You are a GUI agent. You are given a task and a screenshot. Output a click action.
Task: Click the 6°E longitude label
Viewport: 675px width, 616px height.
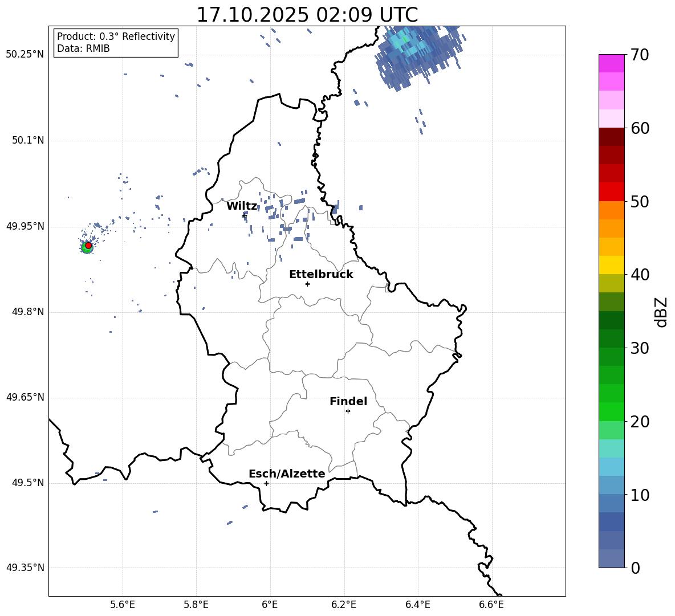270,605
